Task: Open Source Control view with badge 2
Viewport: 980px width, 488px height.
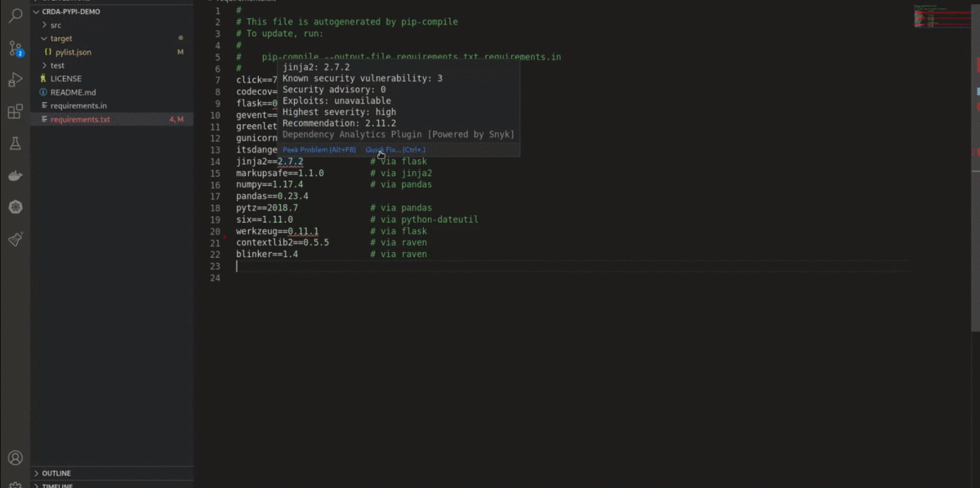Action: (x=15, y=47)
